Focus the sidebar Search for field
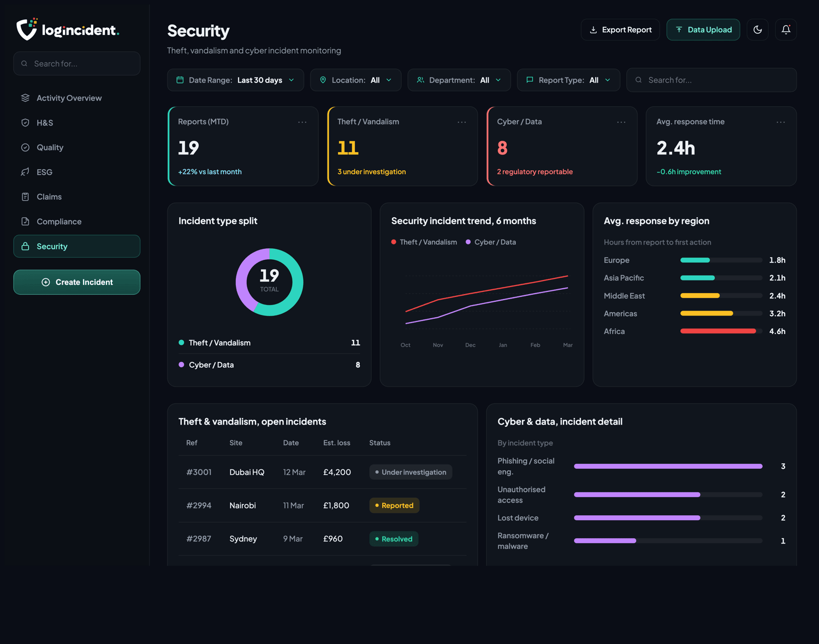The image size is (819, 644). (x=76, y=63)
